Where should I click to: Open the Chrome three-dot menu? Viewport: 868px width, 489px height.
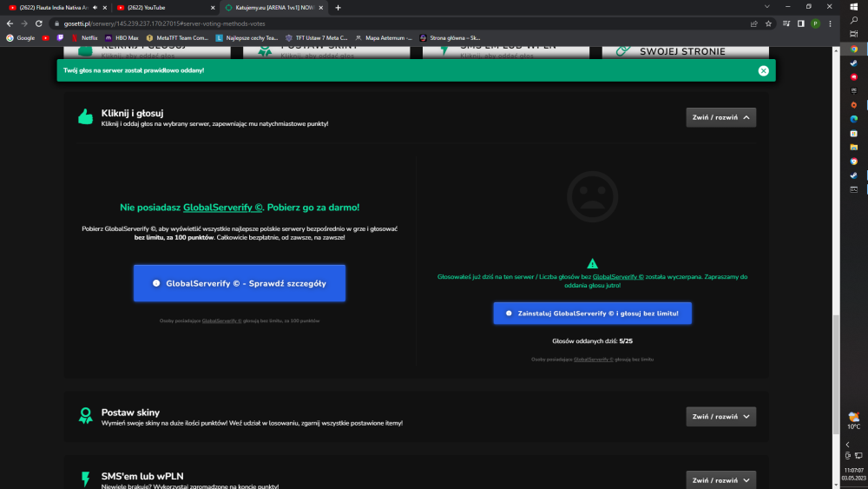pyautogui.click(x=830, y=23)
